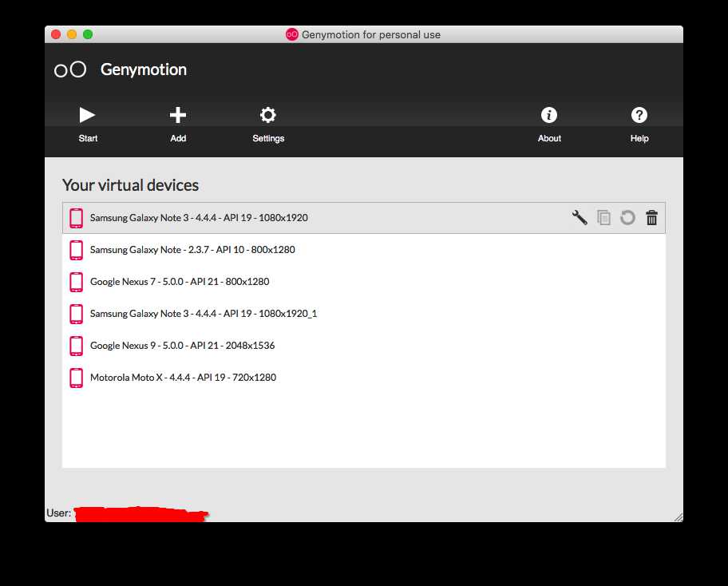Click phone icon of first Galaxy Note 3 row
Screen dimensions: 728x586
pos(76,218)
